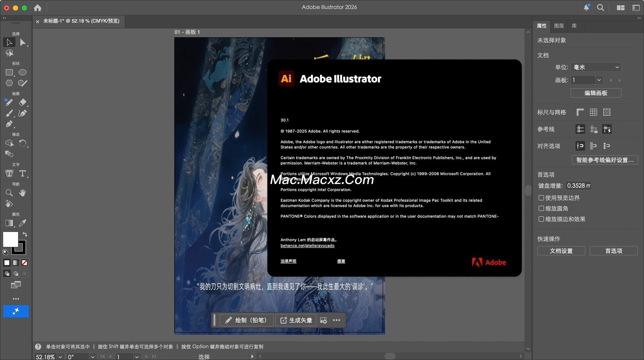Pick the Eraser tool
Image resolution: width=644 pixels, height=360 pixels.
click(x=22, y=102)
